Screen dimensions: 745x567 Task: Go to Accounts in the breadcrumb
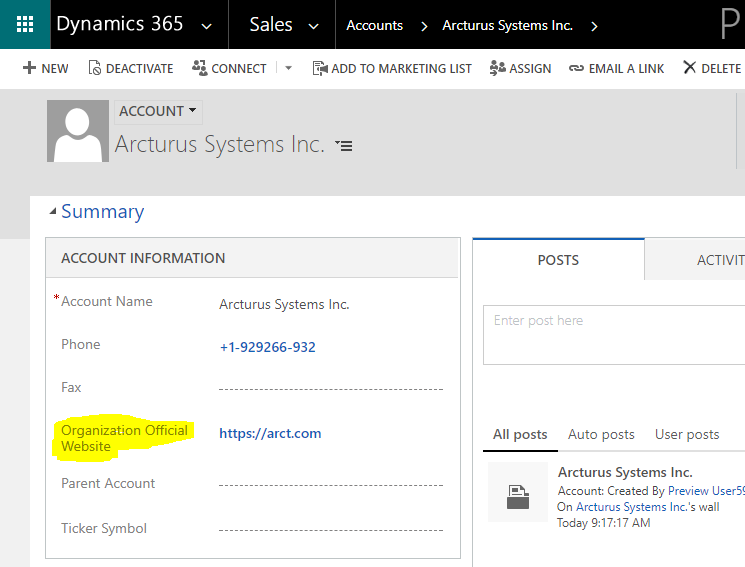tap(374, 25)
